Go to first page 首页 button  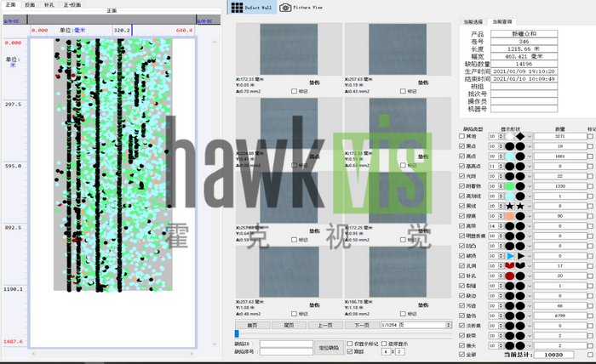tap(253, 325)
